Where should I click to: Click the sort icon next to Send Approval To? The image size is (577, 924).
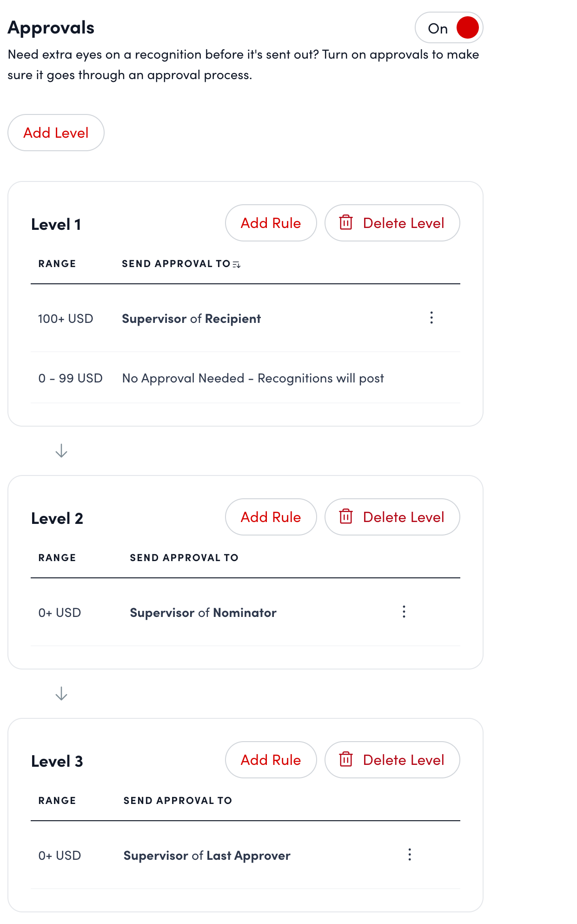pos(237,264)
